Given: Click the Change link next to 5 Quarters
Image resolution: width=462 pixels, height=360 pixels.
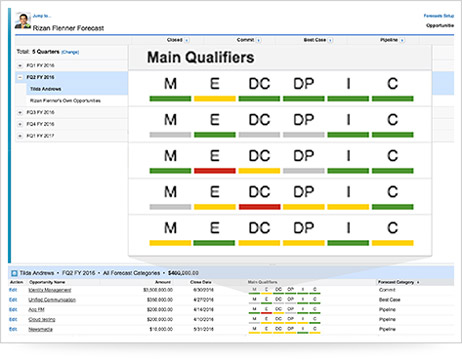Looking at the screenshot, I should point(70,52).
